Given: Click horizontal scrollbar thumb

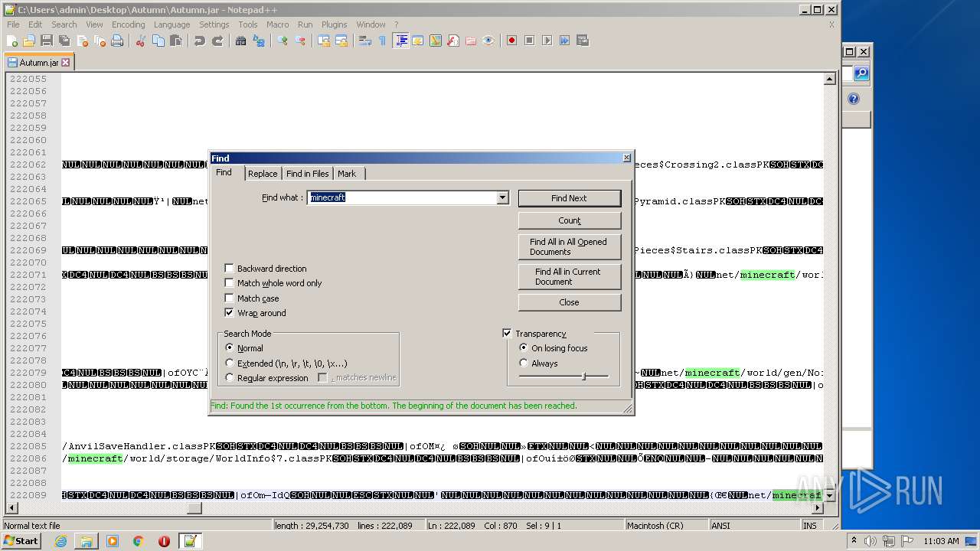Looking at the screenshot, I should [194, 507].
